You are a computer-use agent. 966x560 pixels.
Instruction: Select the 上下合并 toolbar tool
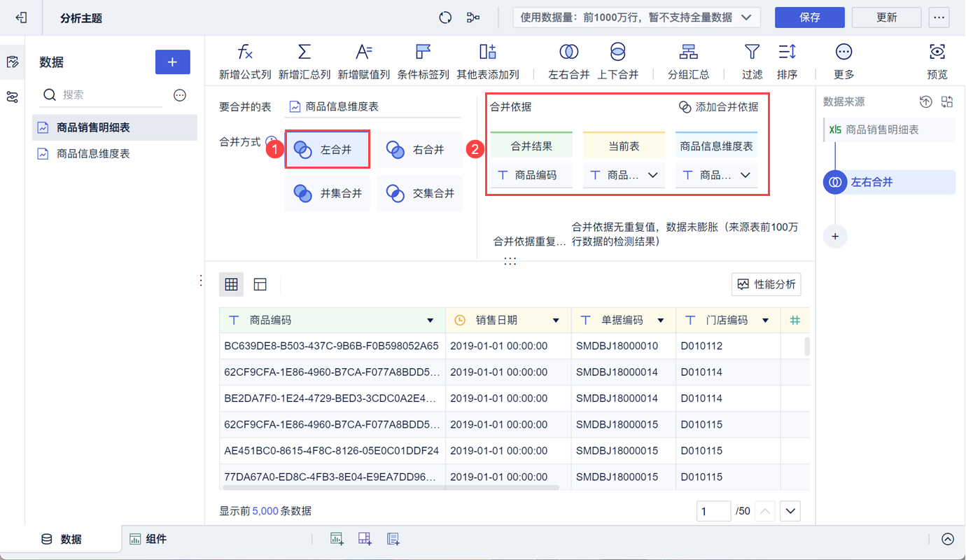(618, 62)
